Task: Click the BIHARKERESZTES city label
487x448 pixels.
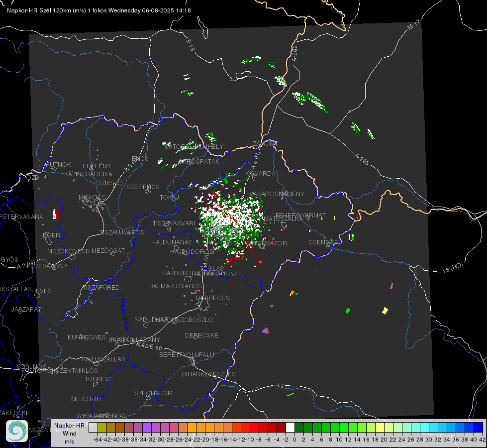Action: [209, 374]
